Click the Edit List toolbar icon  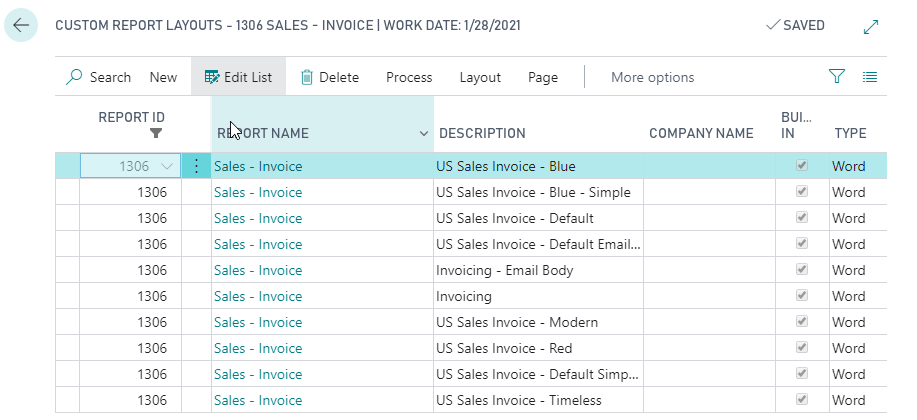click(x=212, y=77)
